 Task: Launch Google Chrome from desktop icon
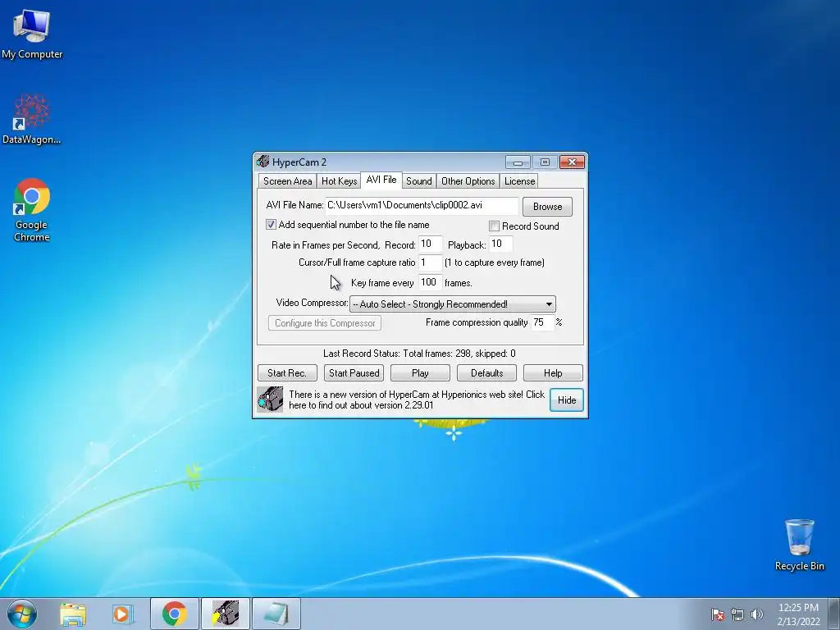[32, 209]
